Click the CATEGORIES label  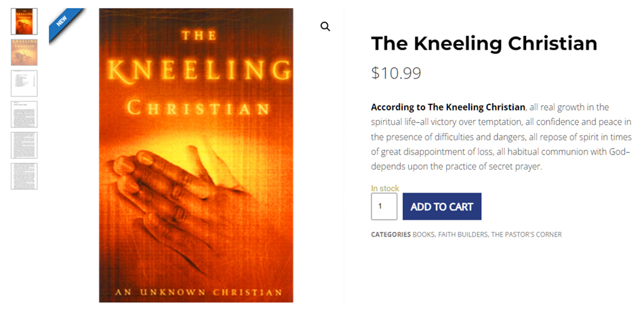390,235
